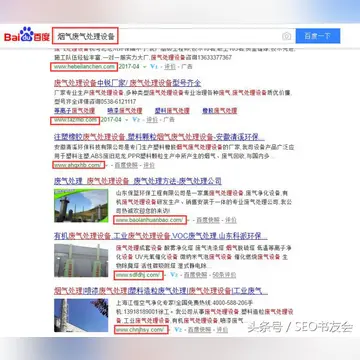Open www.baolanhuanbao.com URL link

150,220
